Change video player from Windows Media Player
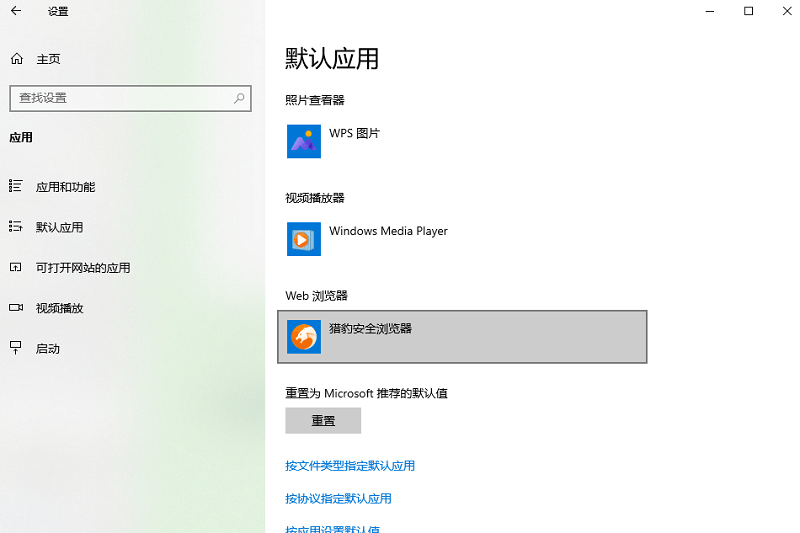Screen dimensions: 800x533 pos(462,239)
